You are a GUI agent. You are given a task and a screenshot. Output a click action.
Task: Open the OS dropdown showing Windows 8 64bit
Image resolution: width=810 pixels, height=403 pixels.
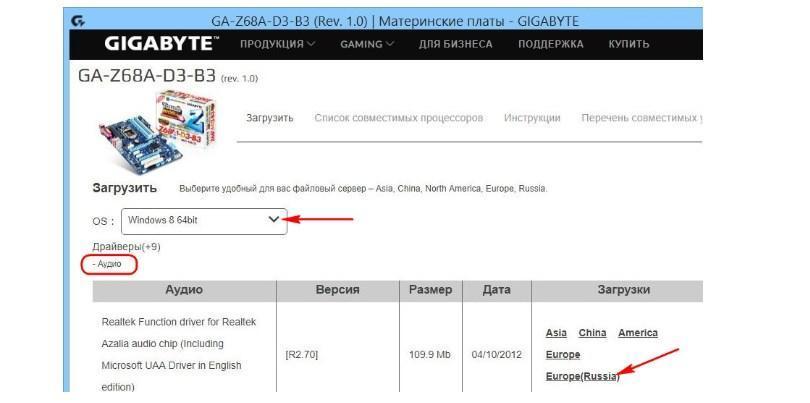(204, 221)
